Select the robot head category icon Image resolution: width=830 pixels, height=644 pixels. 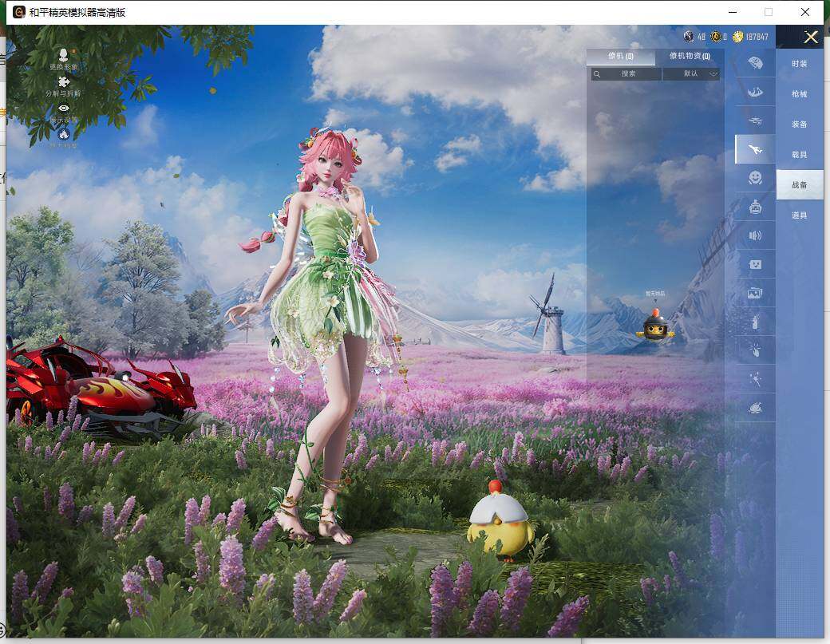[755, 207]
